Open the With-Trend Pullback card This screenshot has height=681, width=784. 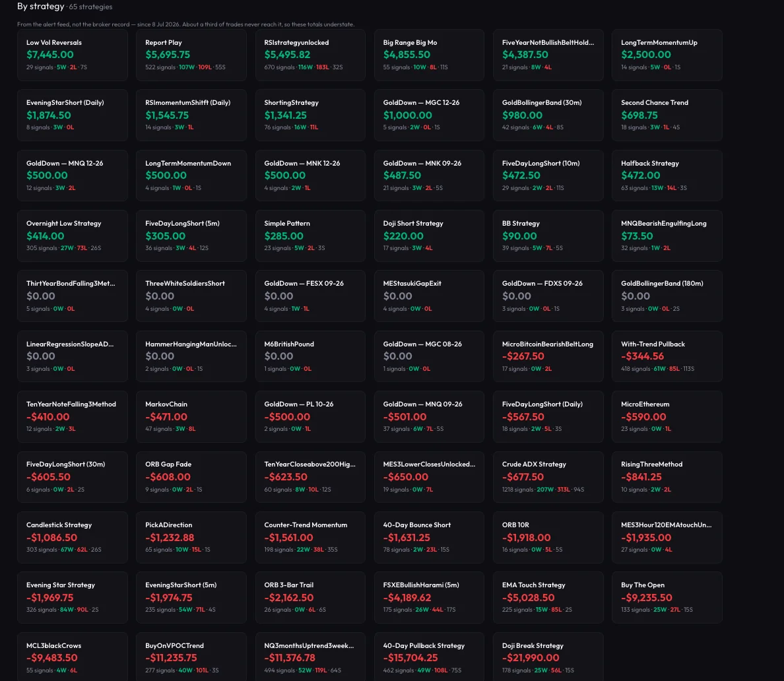pyautogui.click(x=667, y=356)
